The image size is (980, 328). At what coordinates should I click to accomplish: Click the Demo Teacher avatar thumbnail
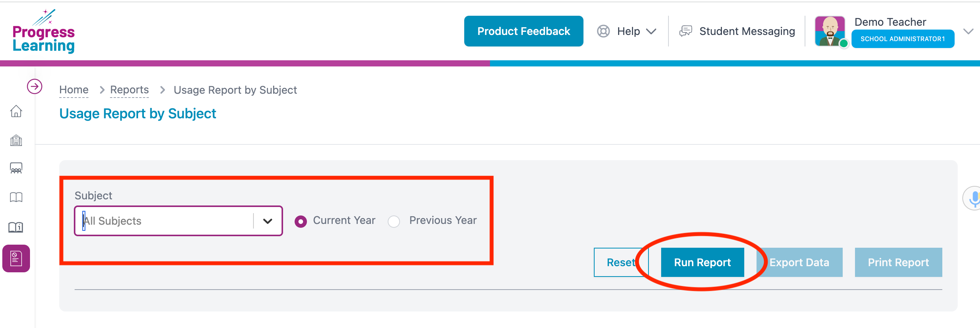coord(830,31)
